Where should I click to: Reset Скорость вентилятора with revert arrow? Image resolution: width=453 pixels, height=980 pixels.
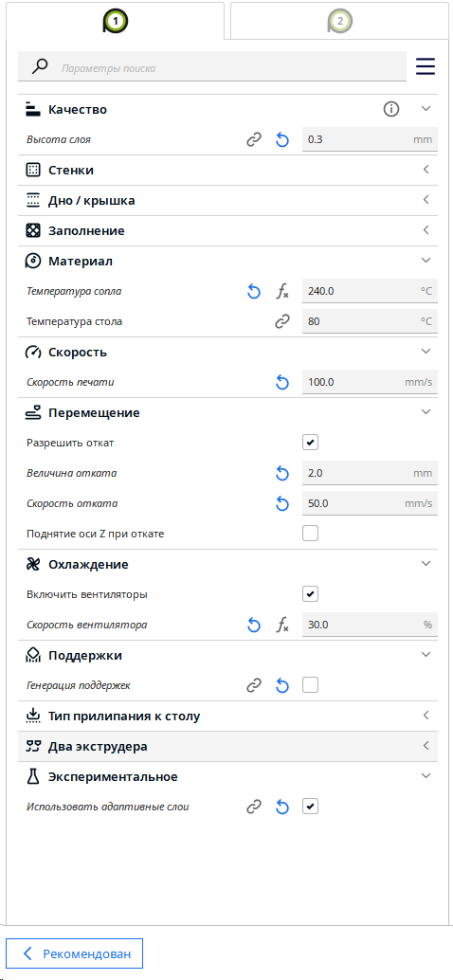[x=253, y=625]
